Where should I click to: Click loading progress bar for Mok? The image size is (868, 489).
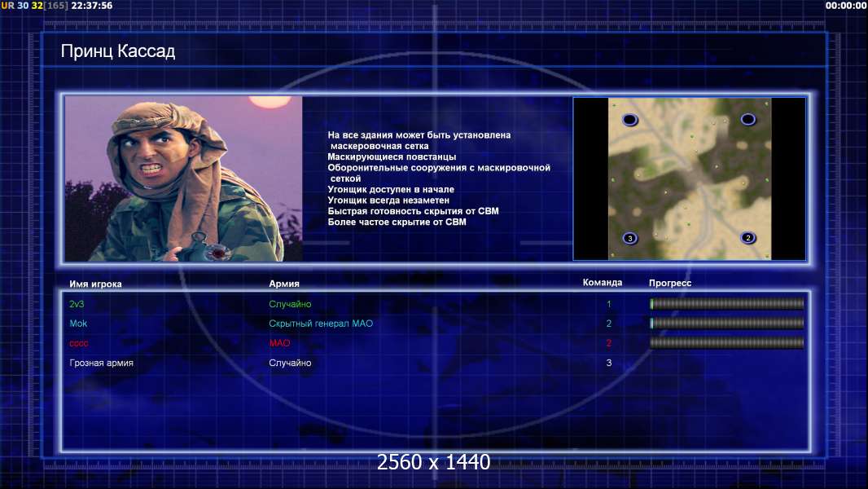(x=727, y=323)
